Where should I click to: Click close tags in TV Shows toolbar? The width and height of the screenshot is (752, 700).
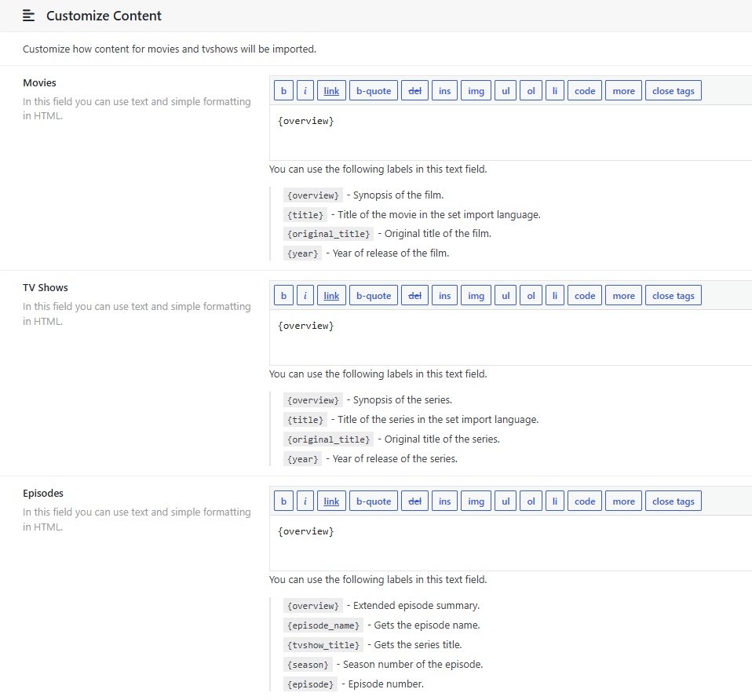pos(674,295)
